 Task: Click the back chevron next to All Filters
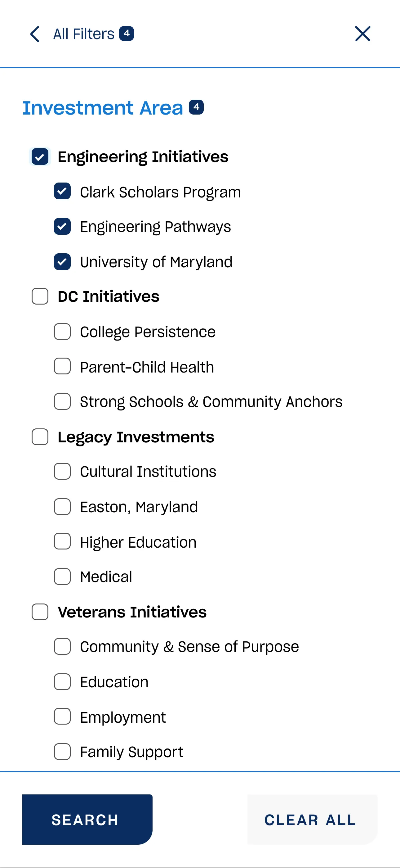34,34
